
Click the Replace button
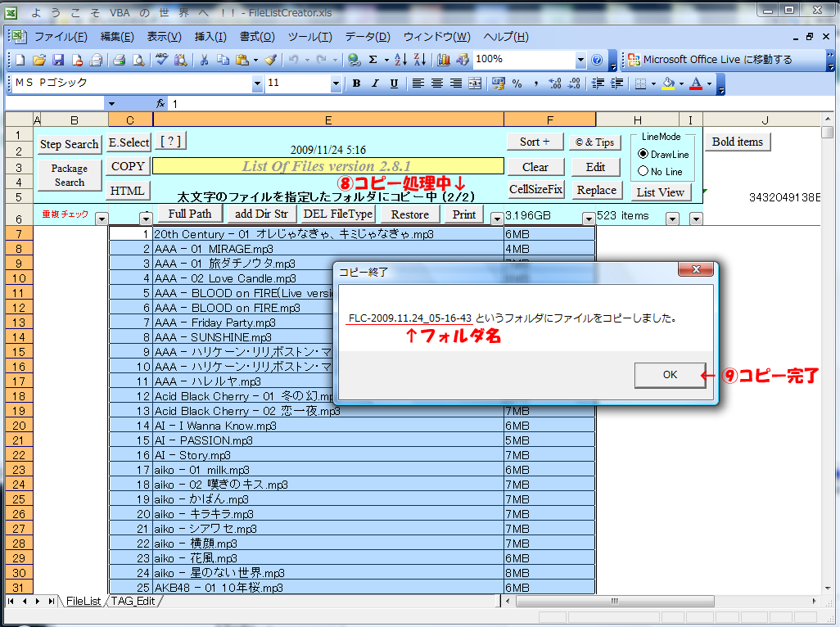tap(596, 190)
